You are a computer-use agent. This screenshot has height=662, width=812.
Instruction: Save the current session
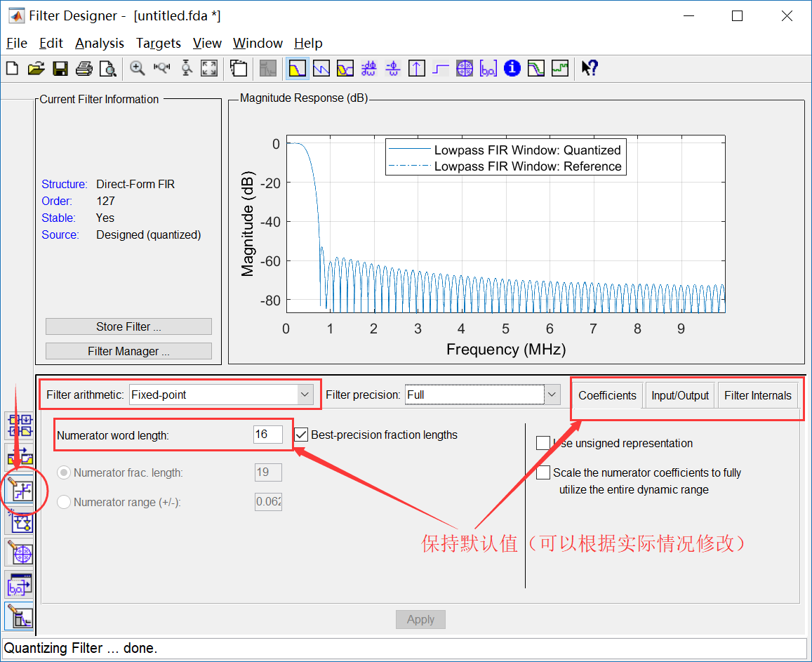click(x=60, y=68)
